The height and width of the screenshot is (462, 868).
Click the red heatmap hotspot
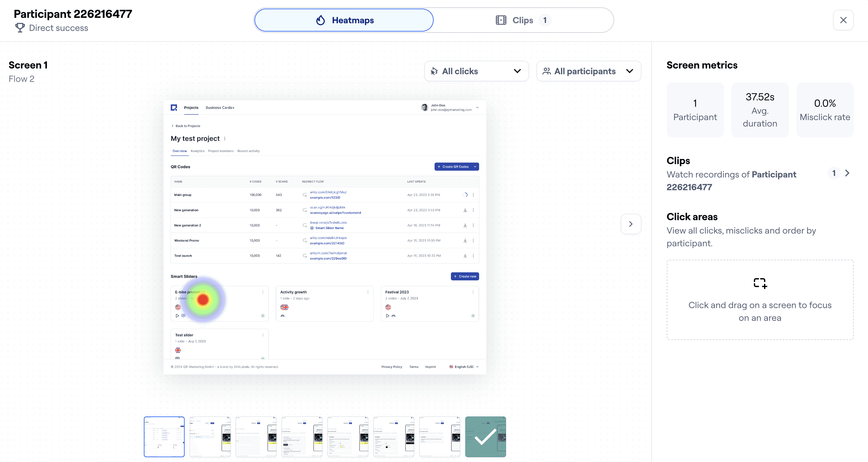(x=203, y=300)
